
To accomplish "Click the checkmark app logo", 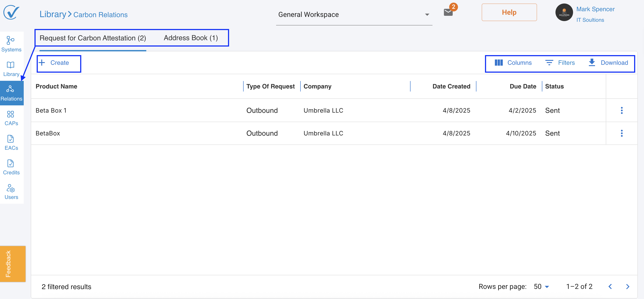I will pyautogui.click(x=11, y=12).
